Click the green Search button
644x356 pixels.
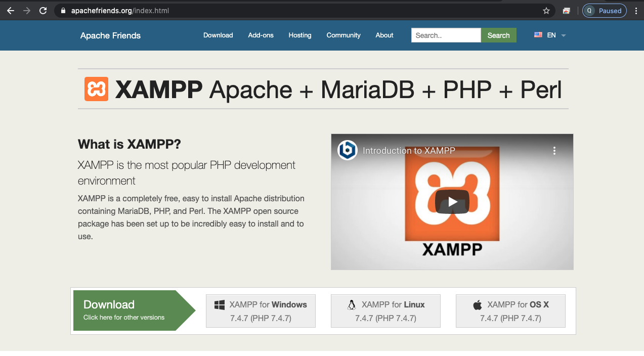click(x=498, y=35)
